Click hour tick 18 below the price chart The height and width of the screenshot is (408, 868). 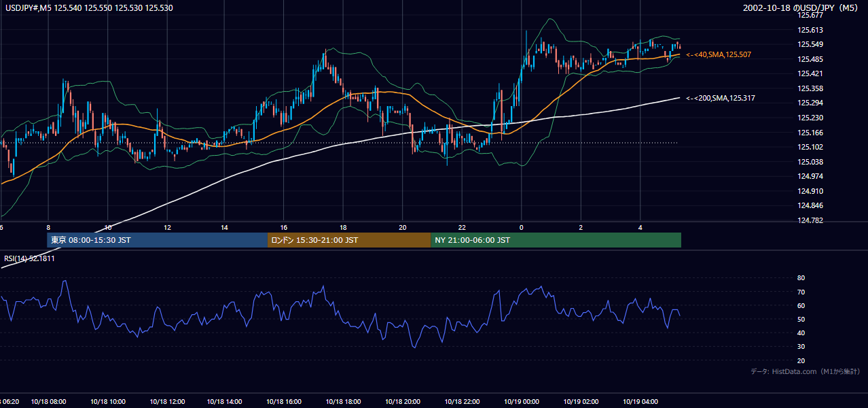pyautogui.click(x=343, y=227)
